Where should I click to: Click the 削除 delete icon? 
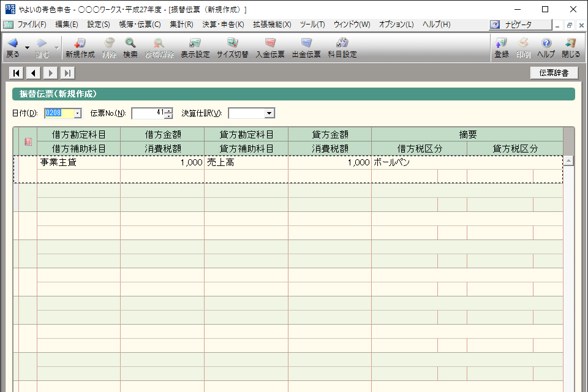click(x=109, y=43)
